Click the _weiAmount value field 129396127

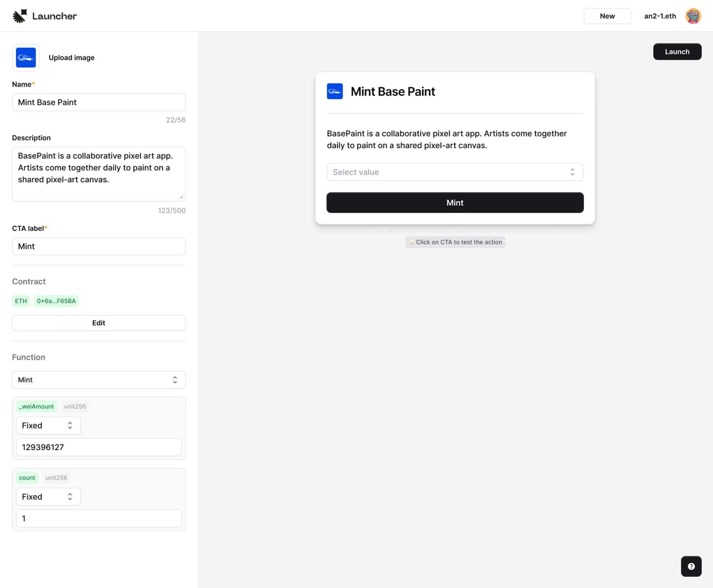pyautogui.click(x=99, y=447)
